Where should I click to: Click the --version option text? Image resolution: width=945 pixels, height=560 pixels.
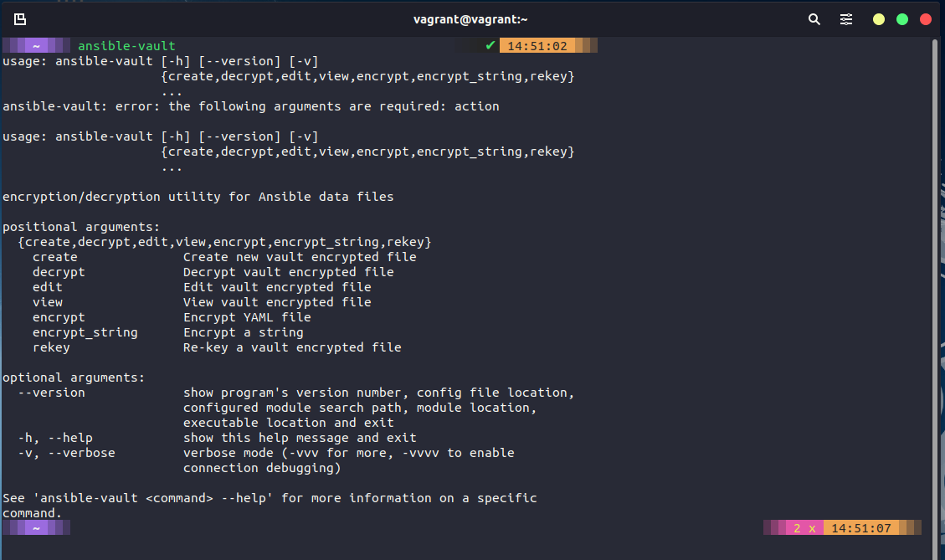(52, 392)
